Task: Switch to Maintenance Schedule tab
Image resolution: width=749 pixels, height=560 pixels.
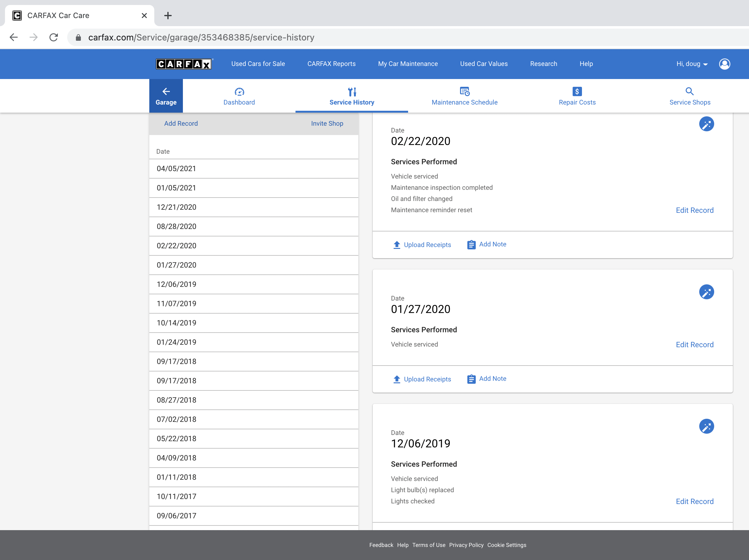Action: point(465,96)
